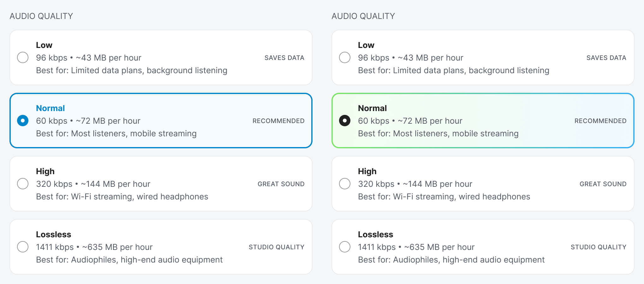Click the Lossless title in right panel
Screen dimensions: 644x284
click(x=375, y=234)
